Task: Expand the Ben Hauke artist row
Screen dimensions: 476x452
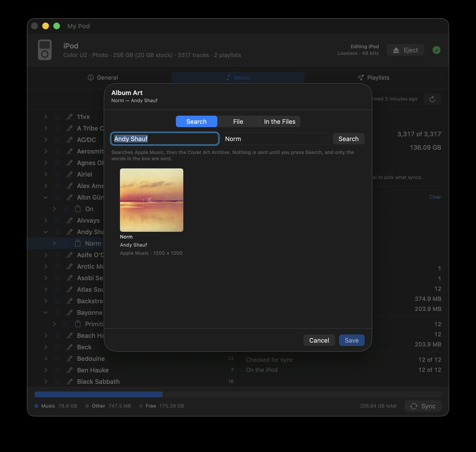Action: [x=46, y=370]
